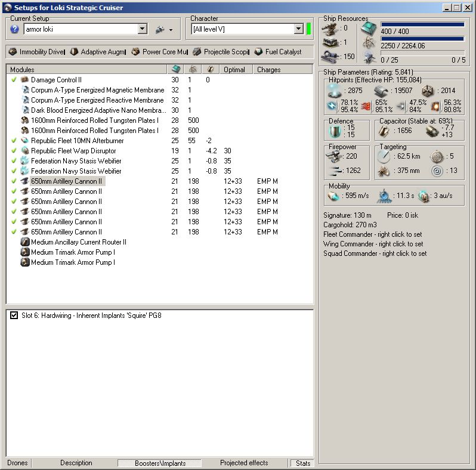Select the Immobility Drivers subsystem
Image resolution: width=476 pixels, height=470 pixels.
click(37, 52)
